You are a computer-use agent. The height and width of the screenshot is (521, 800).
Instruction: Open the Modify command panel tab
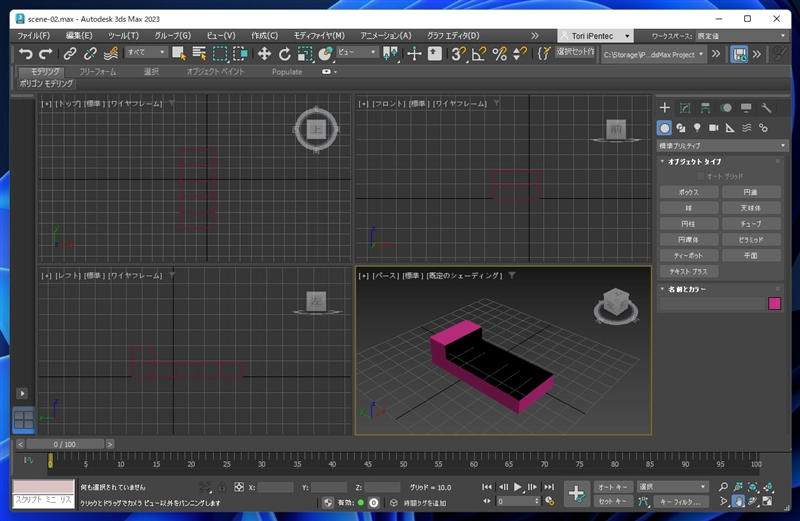[685, 108]
